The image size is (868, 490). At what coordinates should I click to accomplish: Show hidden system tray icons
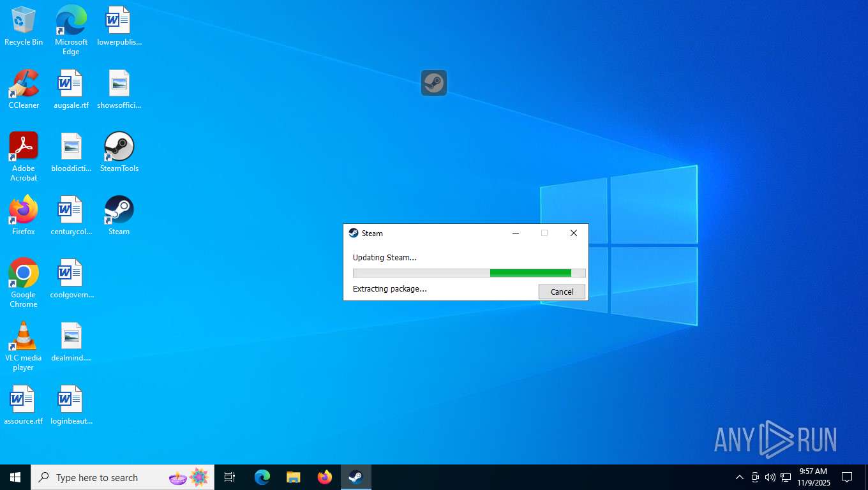point(739,477)
